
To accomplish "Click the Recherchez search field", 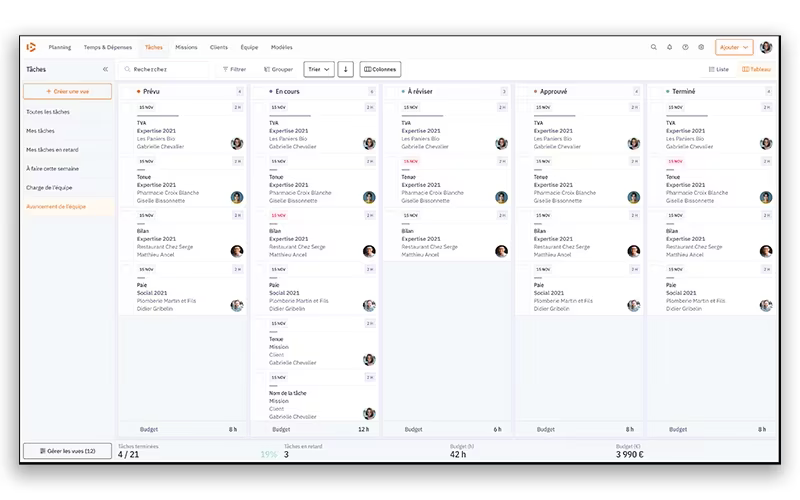I will 164,69.
